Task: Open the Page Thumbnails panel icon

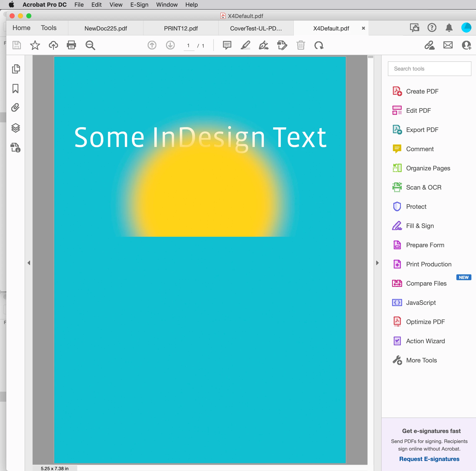Action: 16,69
